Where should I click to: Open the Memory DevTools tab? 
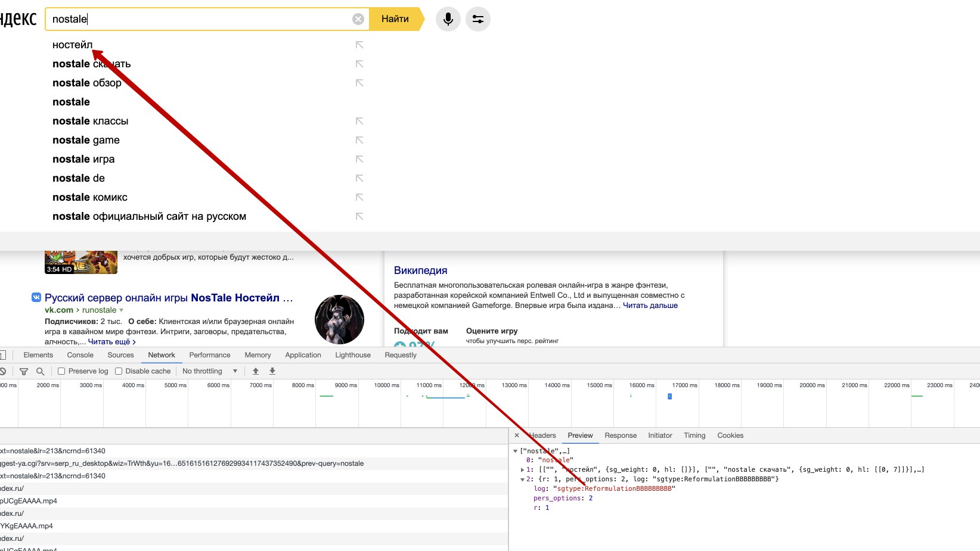(258, 355)
